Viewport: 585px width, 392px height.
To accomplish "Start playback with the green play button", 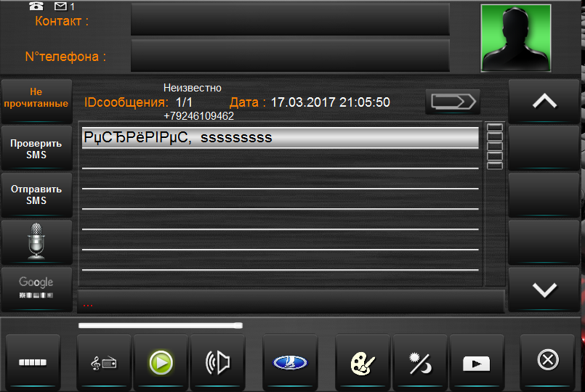I will (x=161, y=362).
